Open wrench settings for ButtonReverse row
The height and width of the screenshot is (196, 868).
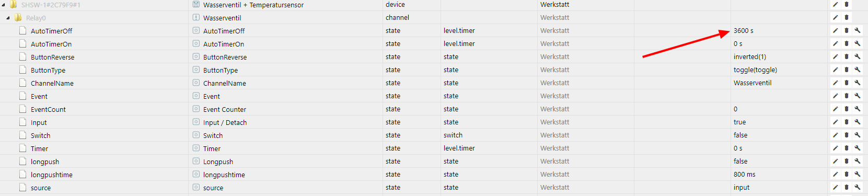(858, 57)
